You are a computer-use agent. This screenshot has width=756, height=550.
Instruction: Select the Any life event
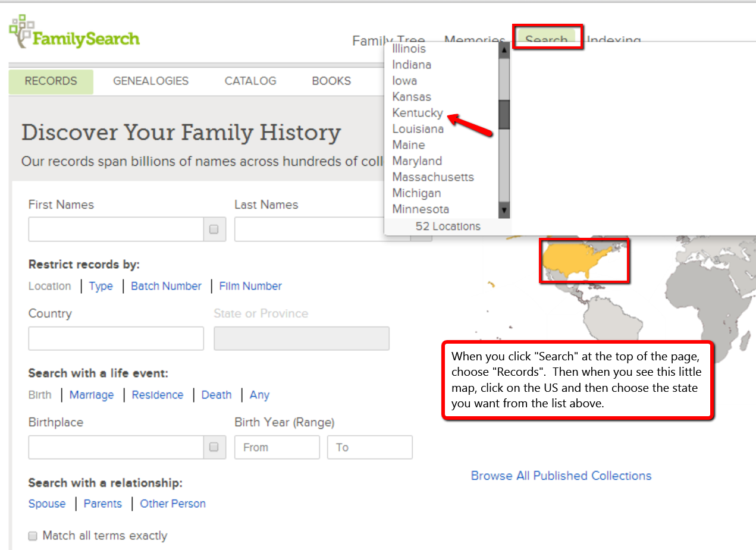coord(259,395)
